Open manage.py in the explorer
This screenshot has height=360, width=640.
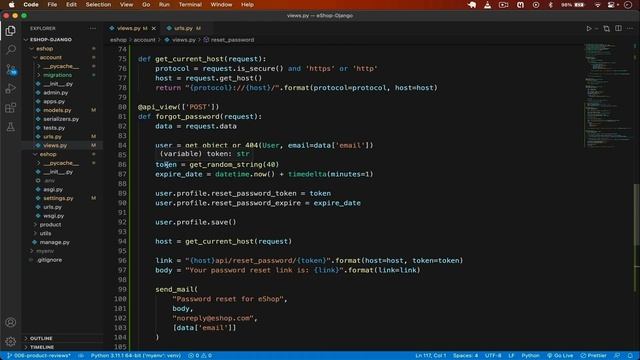[x=54, y=242]
